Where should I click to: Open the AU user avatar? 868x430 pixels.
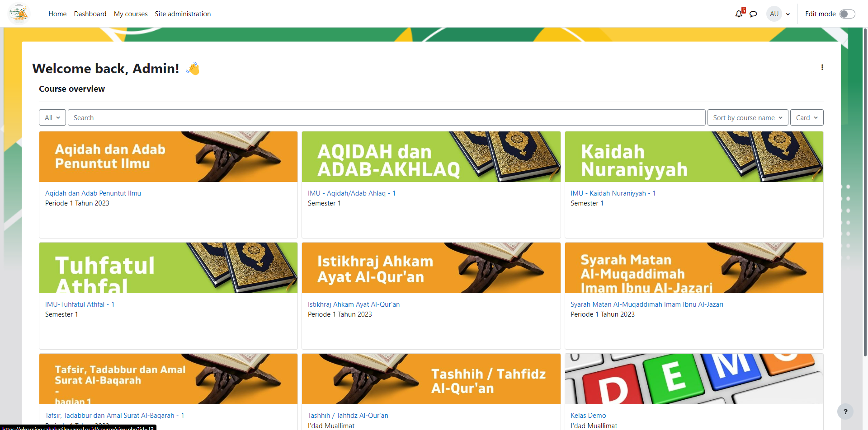pos(774,14)
